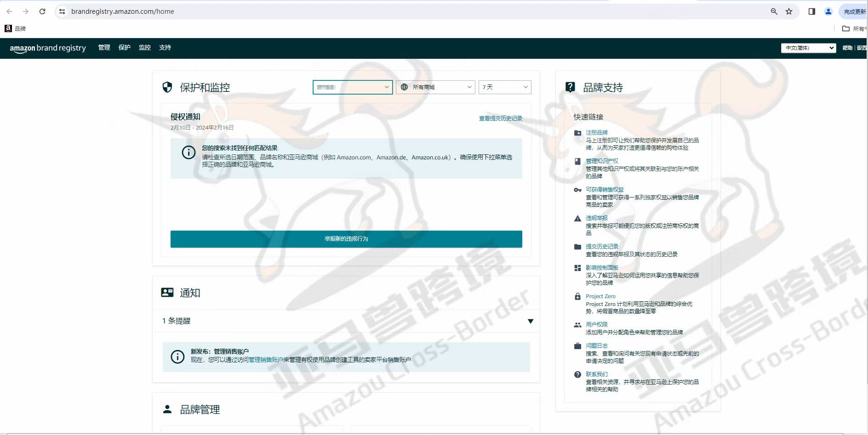Open browser side panel icon
This screenshot has width=868, height=435.
pyautogui.click(x=812, y=11)
